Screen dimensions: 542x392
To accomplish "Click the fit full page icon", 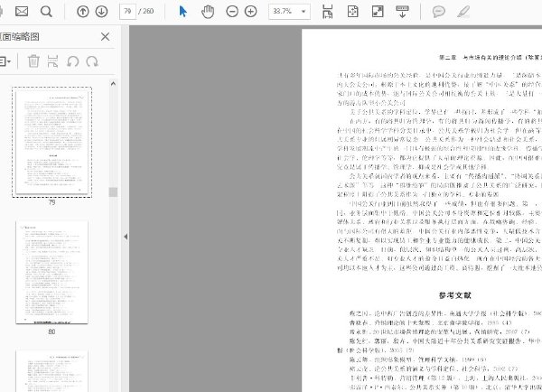I will coord(352,12).
